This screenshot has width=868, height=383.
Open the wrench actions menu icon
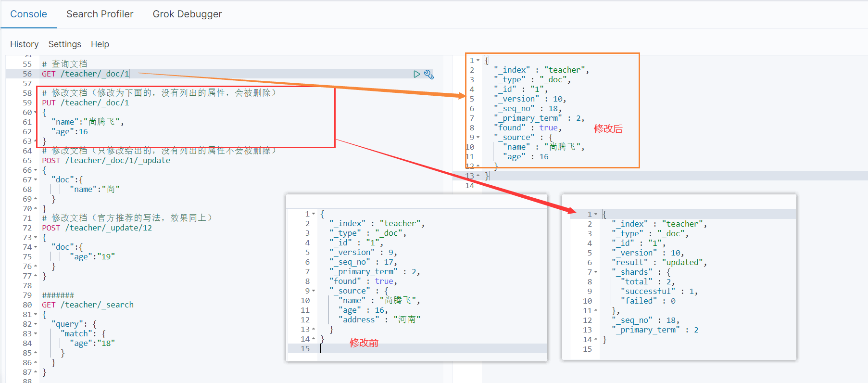point(429,74)
